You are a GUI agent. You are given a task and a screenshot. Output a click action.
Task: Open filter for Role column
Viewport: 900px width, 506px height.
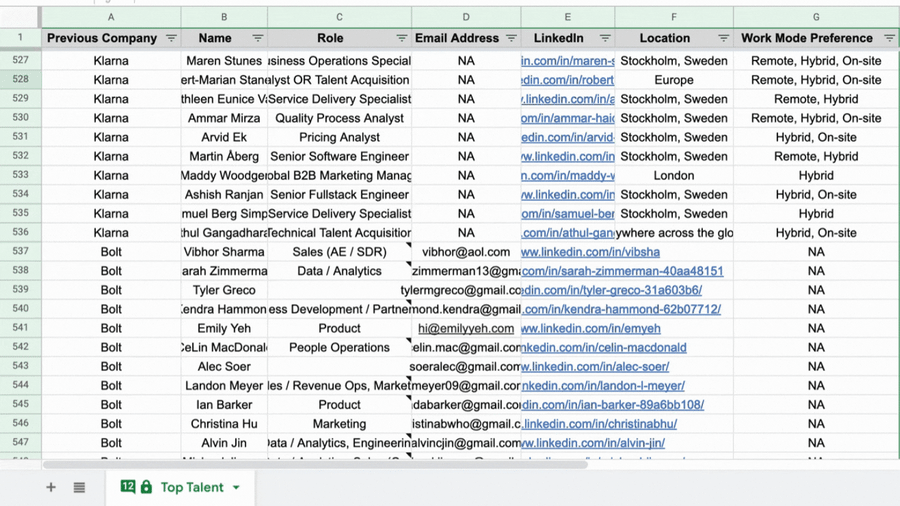point(402,38)
